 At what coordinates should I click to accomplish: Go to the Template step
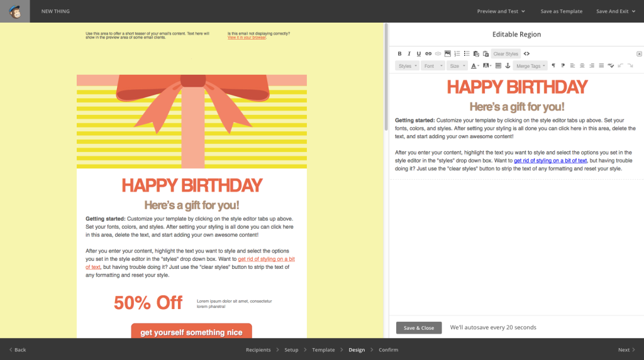pos(323,350)
